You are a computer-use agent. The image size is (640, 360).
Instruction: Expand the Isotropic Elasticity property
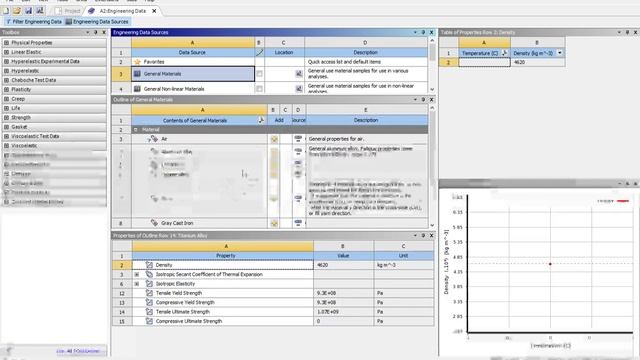[137, 284]
